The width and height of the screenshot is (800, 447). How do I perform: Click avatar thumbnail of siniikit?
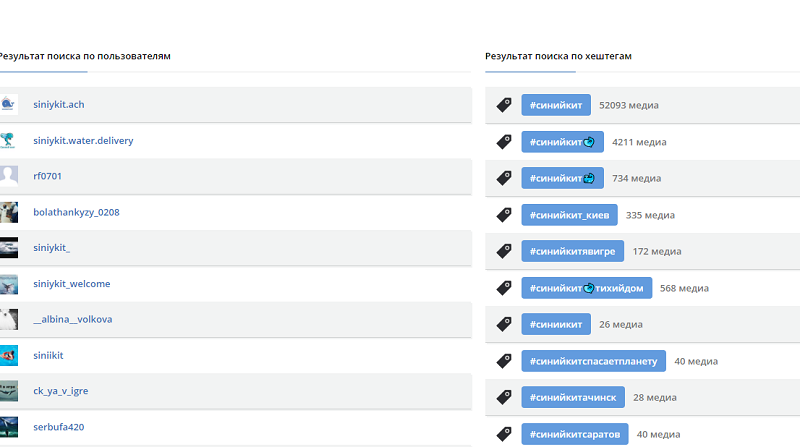pos(9,355)
